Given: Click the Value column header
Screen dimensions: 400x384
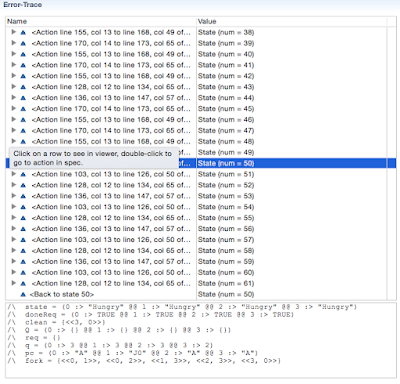Looking at the screenshot, I should point(291,21).
